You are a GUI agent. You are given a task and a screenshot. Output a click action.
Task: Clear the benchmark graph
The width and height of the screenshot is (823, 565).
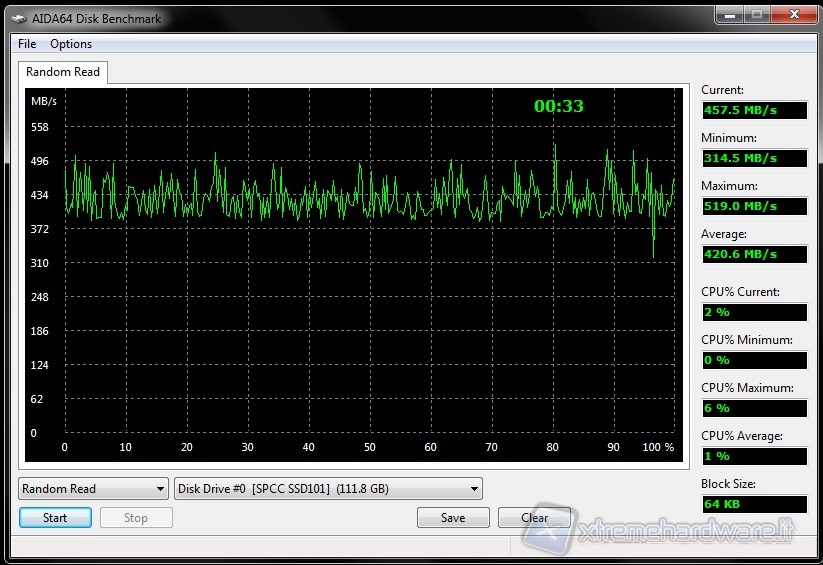point(535,518)
